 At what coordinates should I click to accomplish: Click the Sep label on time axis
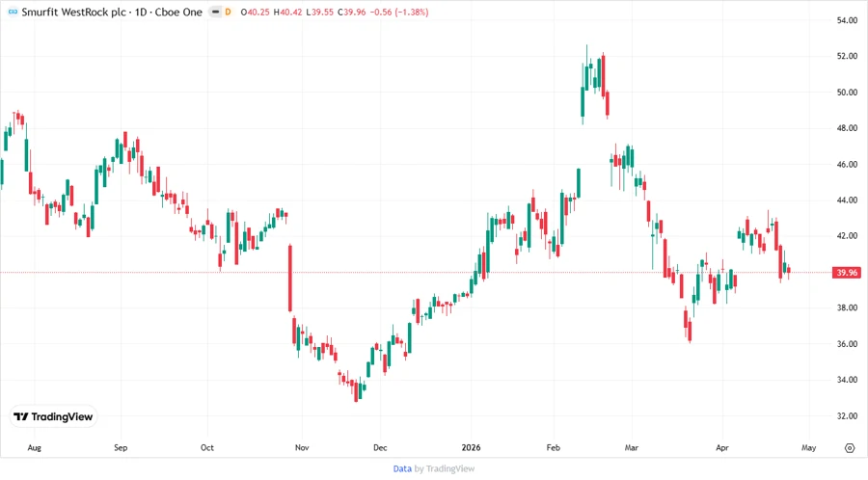(x=121, y=448)
